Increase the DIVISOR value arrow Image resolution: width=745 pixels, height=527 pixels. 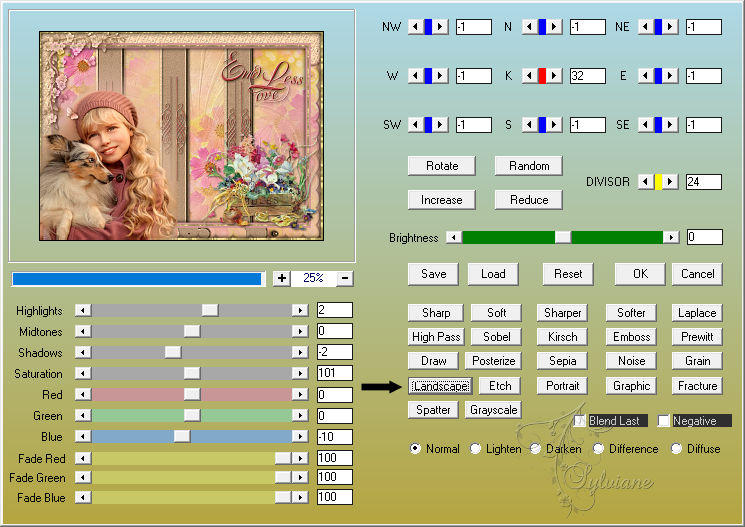pyautogui.click(x=670, y=182)
